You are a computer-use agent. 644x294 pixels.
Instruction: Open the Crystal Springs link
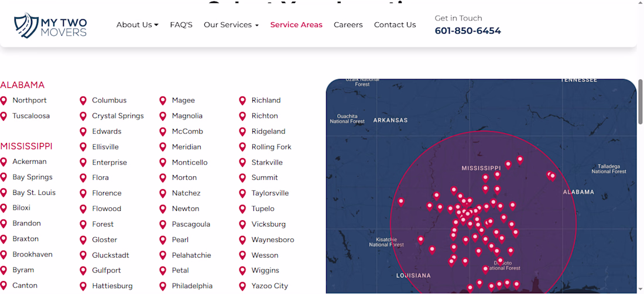(118, 116)
